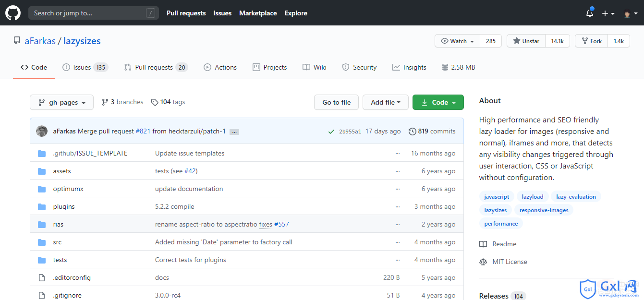Image resolution: width=644 pixels, height=300 pixels.
Task: Open the Watch dropdown
Action: tap(457, 41)
